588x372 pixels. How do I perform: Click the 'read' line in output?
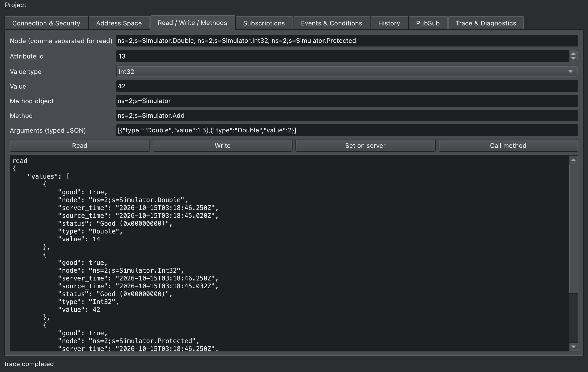[20, 161]
